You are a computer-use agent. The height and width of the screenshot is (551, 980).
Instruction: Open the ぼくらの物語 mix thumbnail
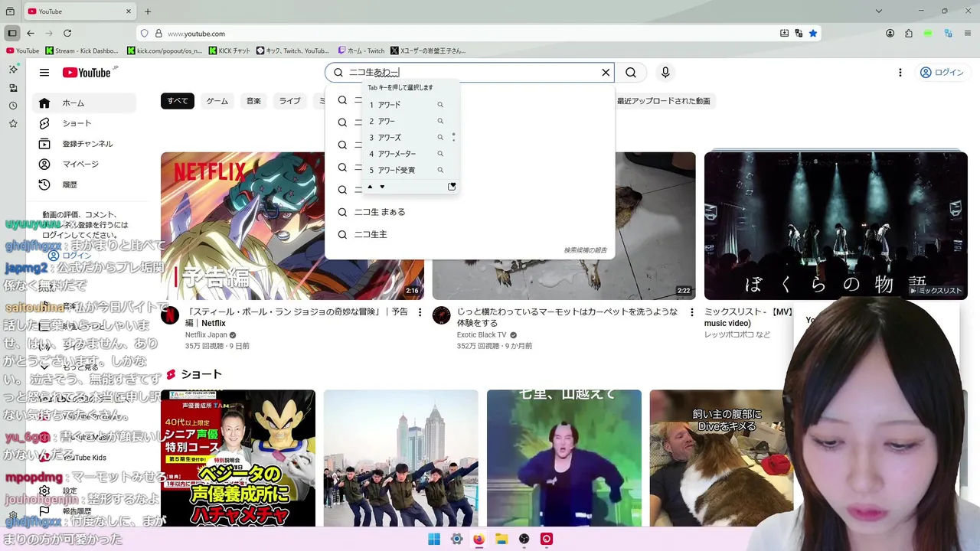tap(836, 226)
